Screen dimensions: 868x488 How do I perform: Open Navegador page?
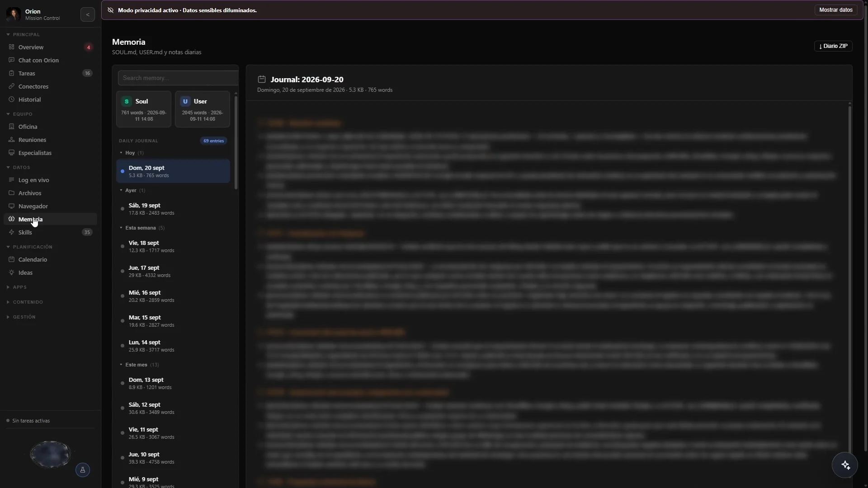click(50, 206)
